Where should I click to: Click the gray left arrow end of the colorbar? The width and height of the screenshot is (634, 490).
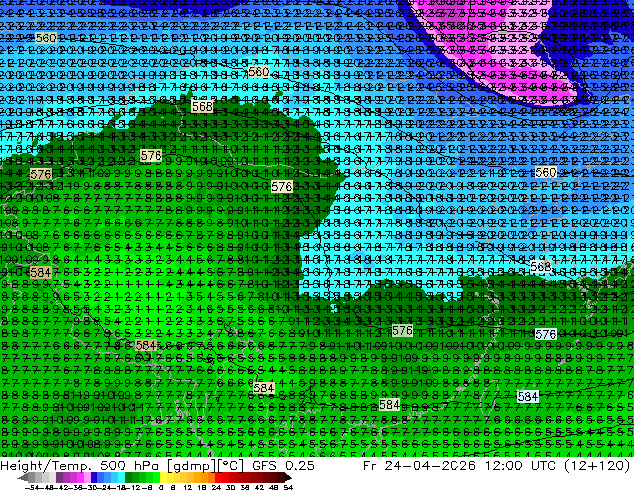[x=23, y=477]
